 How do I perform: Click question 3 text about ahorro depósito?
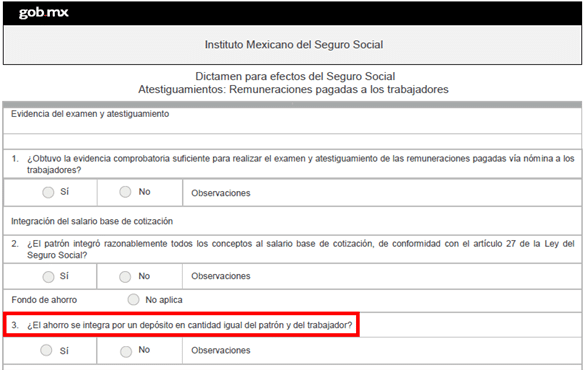[x=189, y=325]
